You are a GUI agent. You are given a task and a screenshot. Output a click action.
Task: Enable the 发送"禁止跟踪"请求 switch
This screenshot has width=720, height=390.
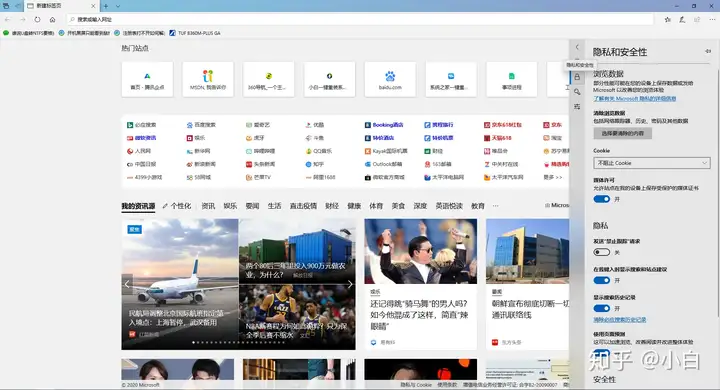602,252
